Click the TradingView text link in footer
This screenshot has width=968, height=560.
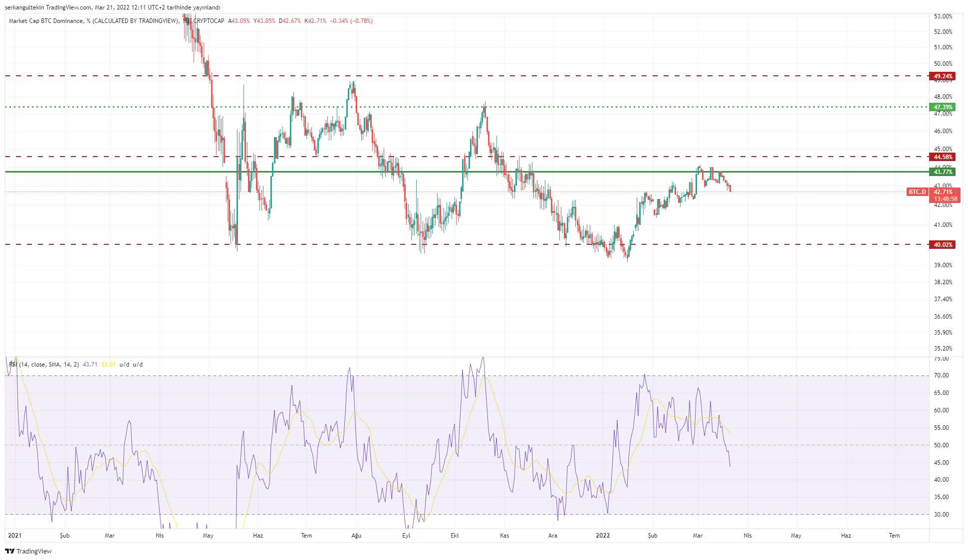click(x=34, y=551)
